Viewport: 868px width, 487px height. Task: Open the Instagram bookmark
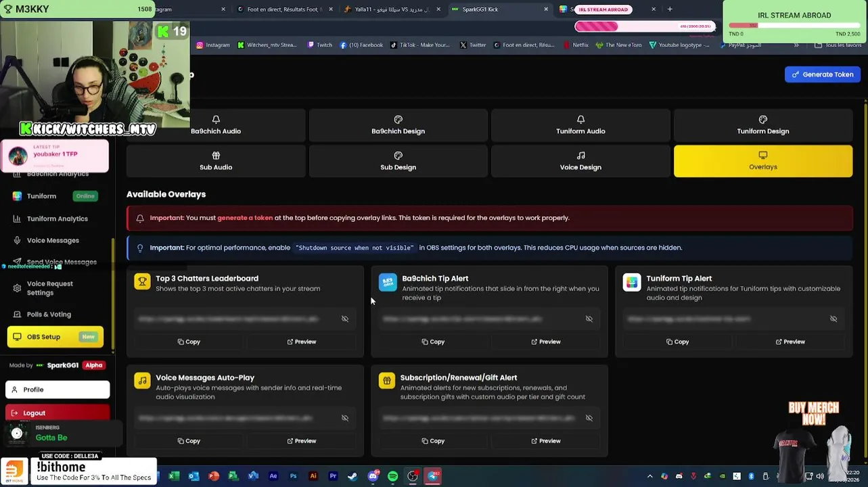[213, 45]
